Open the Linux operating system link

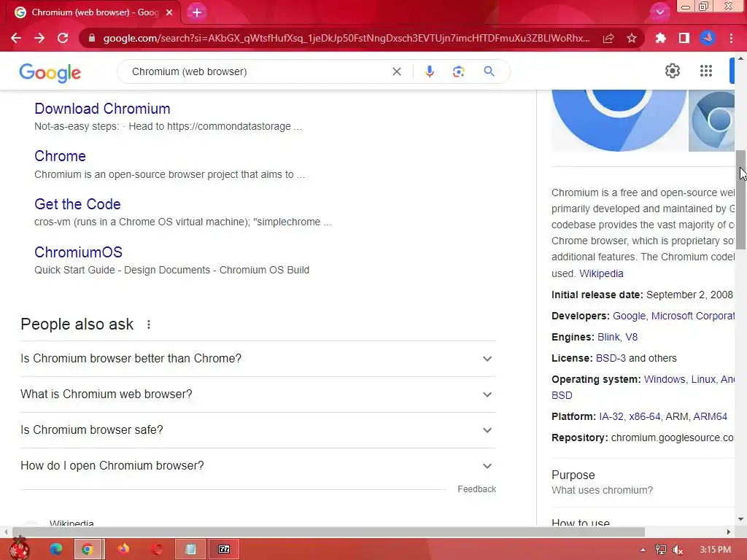coord(703,379)
